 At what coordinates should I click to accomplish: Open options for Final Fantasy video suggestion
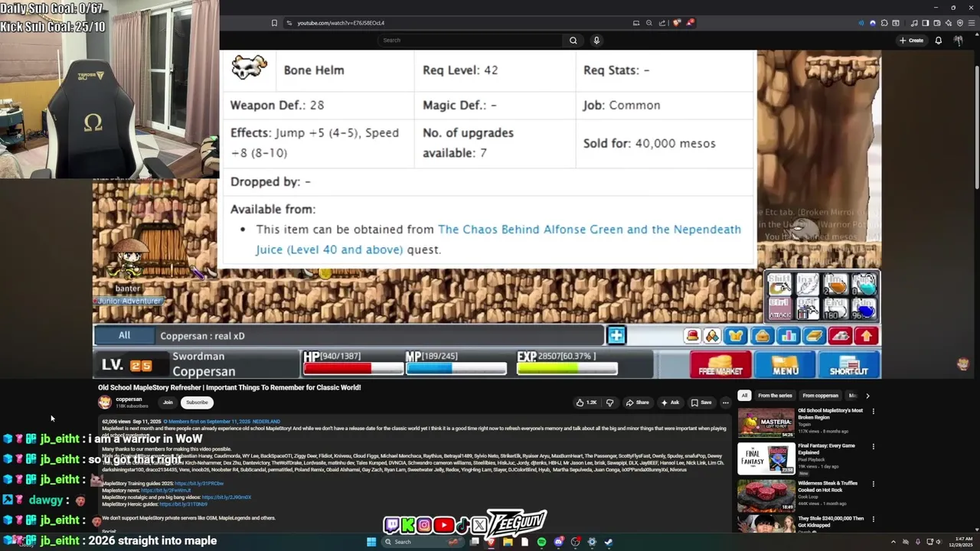[x=873, y=446]
